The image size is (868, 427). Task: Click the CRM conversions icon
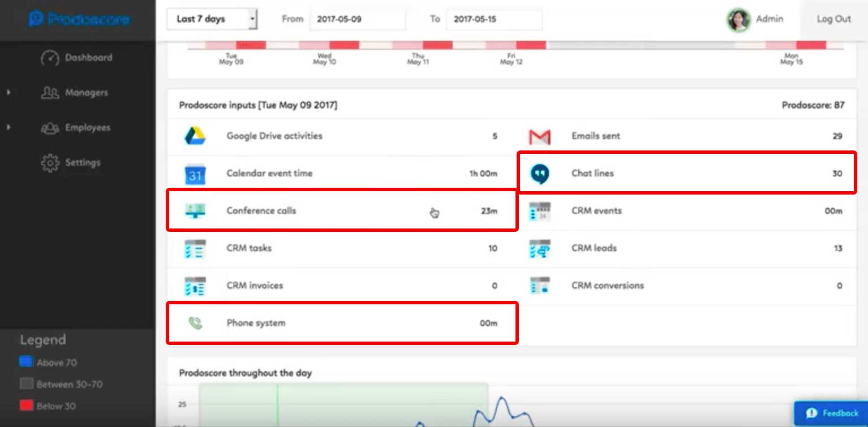(539, 286)
